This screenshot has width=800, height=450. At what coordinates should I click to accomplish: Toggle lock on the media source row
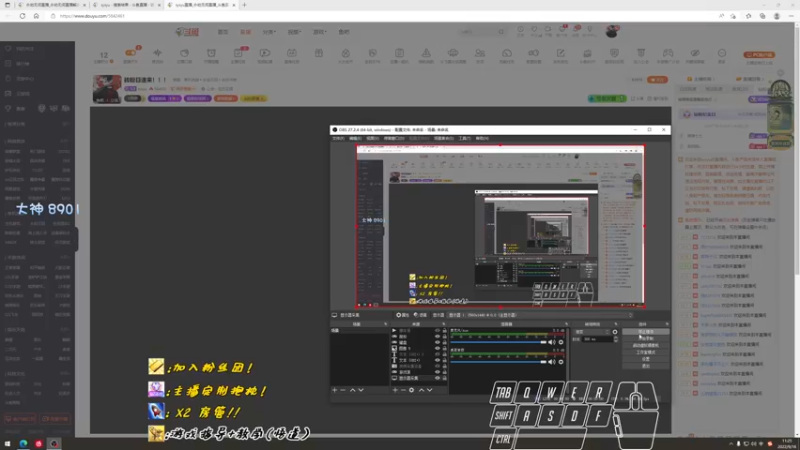pyautogui.click(x=444, y=331)
